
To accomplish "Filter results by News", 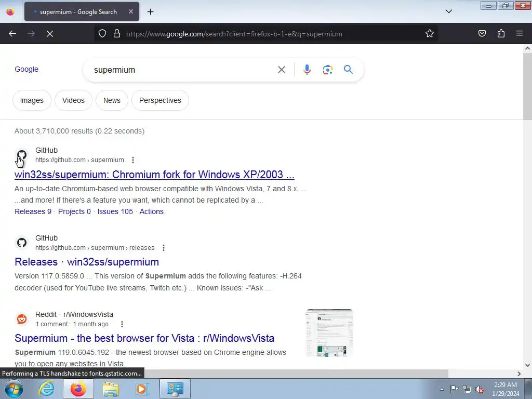I will (x=112, y=100).
